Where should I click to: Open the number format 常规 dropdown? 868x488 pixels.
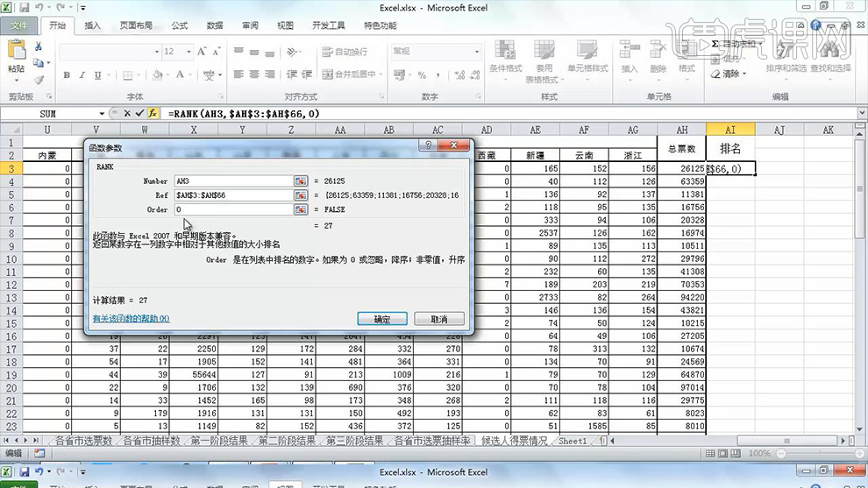tap(477, 52)
